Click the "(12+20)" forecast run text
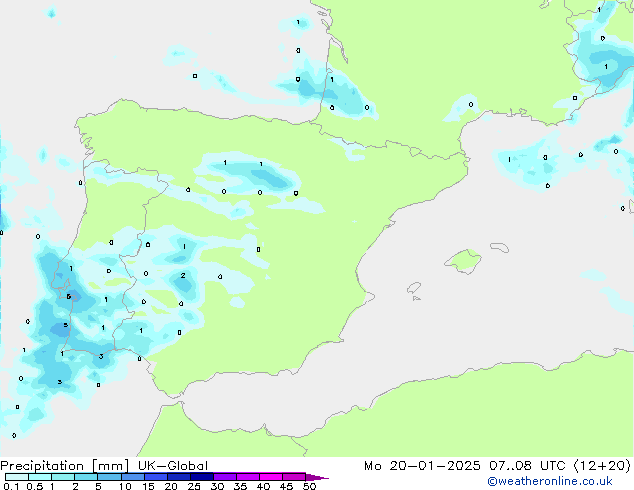 click(x=602, y=466)
